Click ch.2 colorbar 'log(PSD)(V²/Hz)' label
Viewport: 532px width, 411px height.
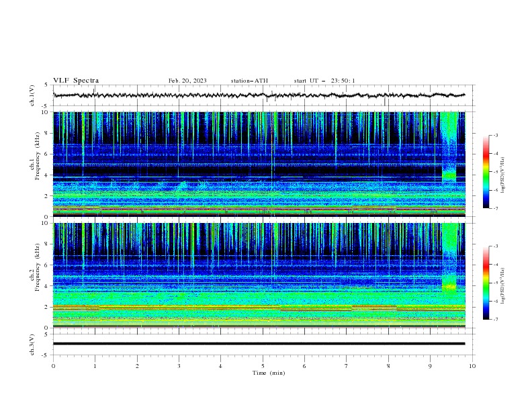click(x=502, y=285)
